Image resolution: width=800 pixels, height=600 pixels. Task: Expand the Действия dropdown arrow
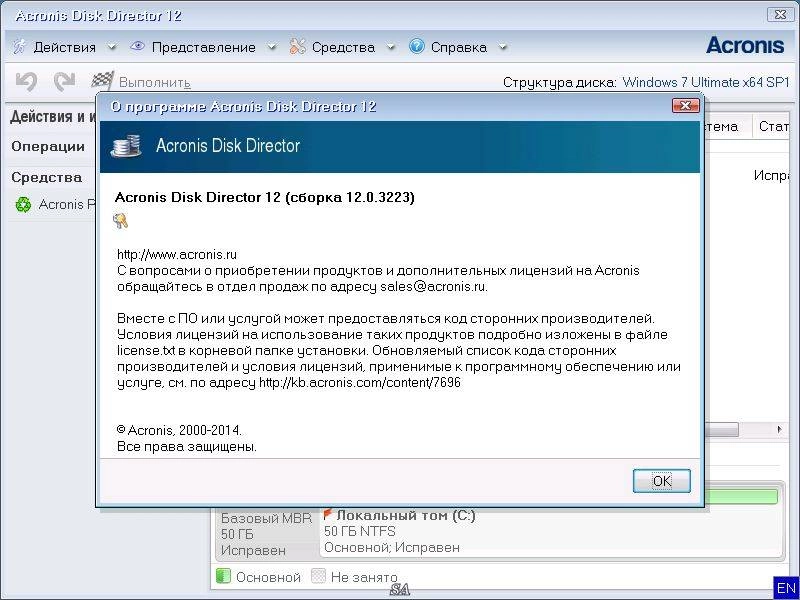pyautogui.click(x=112, y=47)
